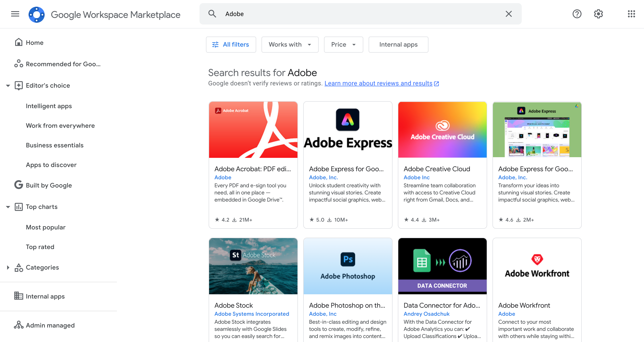Click the Google Workspace Marketplace logo
The width and height of the screenshot is (644, 342).
click(x=37, y=14)
